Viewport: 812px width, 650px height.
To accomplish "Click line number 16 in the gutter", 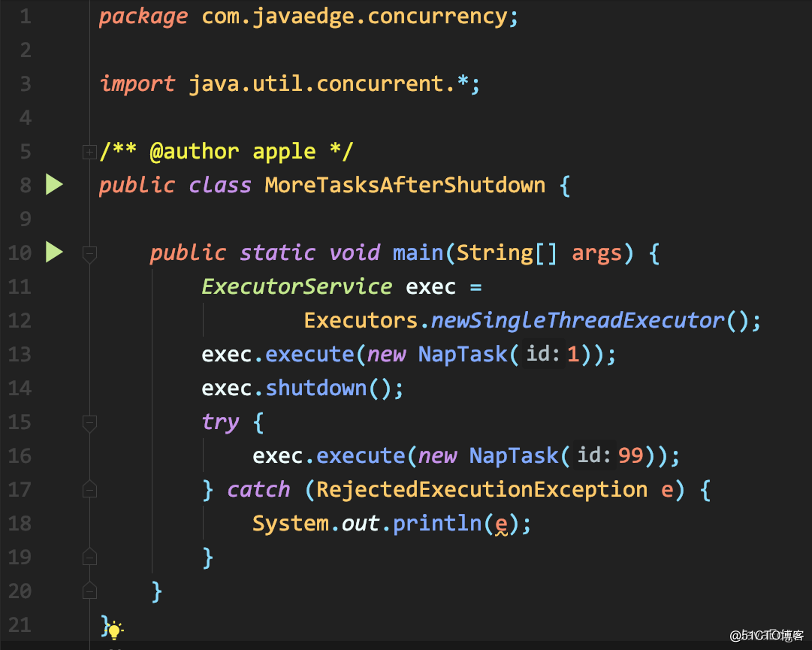I will 20,456.
